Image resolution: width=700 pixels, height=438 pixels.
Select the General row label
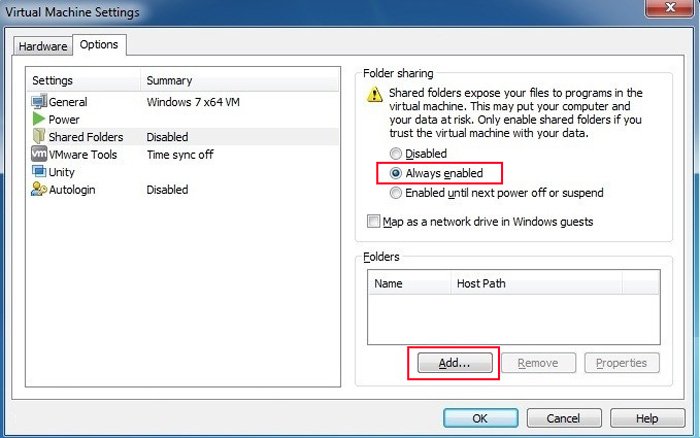(x=68, y=102)
